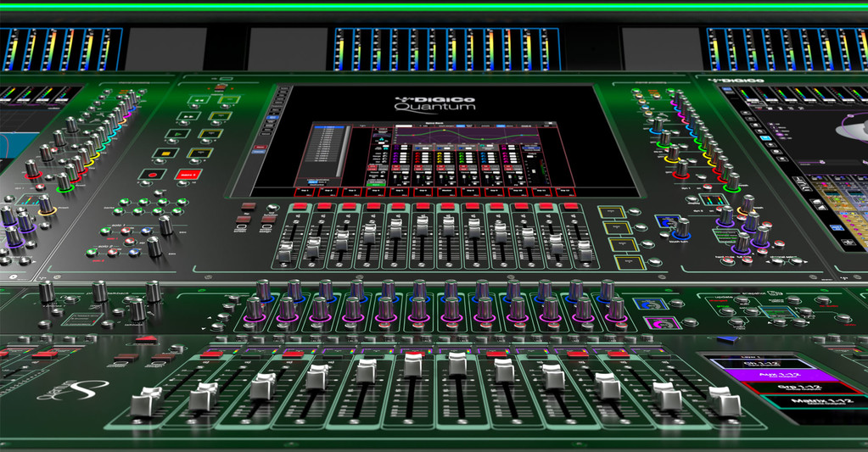The width and height of the screenshot is (868, 452).
Task: Tap the rewind transport button
Action: [199, 101]
